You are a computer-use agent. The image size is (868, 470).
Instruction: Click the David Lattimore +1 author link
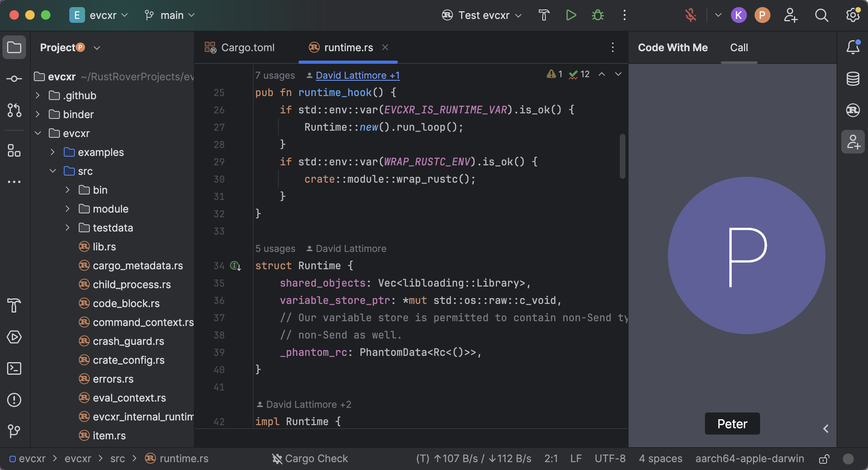(x=357, y=75)
